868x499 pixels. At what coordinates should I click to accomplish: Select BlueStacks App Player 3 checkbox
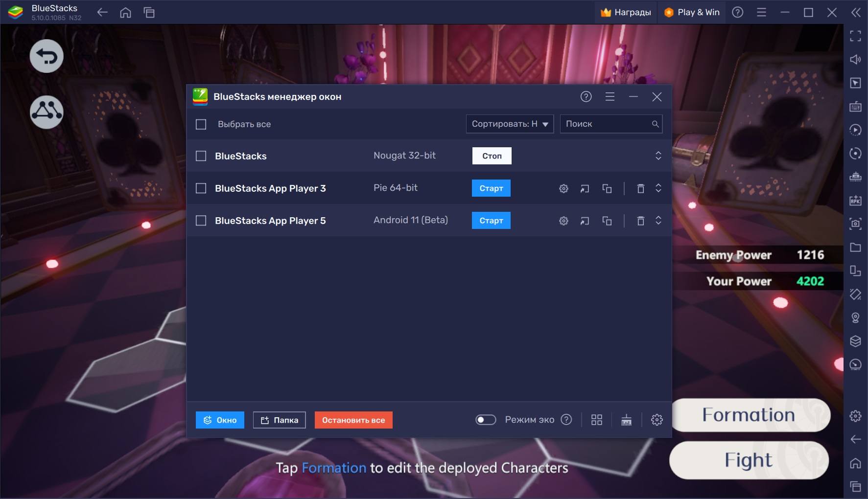pos(201,188)
